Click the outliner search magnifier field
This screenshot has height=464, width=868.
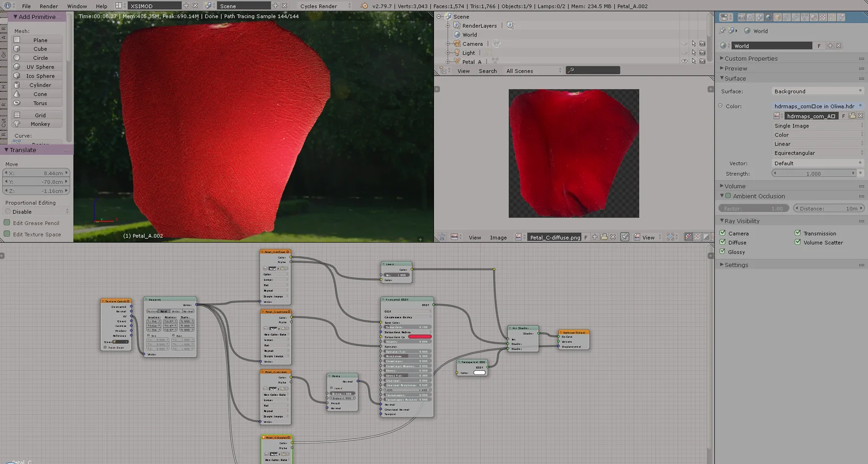[x=593, y=70]
